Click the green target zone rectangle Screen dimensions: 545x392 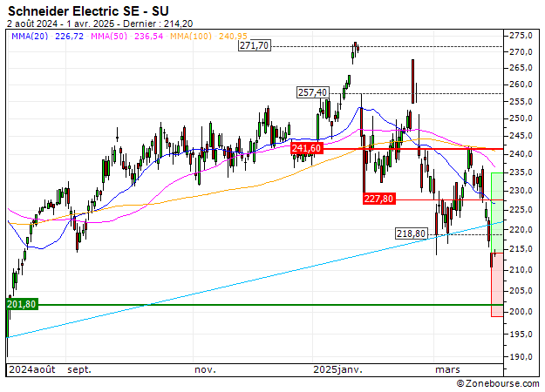point(497,213)
